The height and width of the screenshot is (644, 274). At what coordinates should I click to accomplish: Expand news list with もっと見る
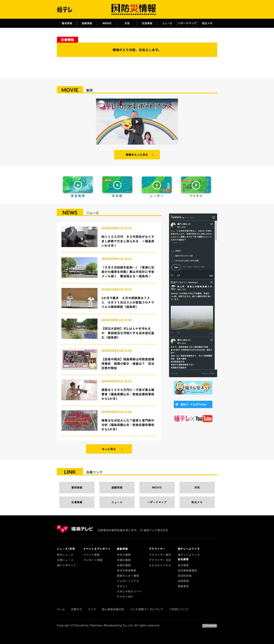[x=109, y=449]
